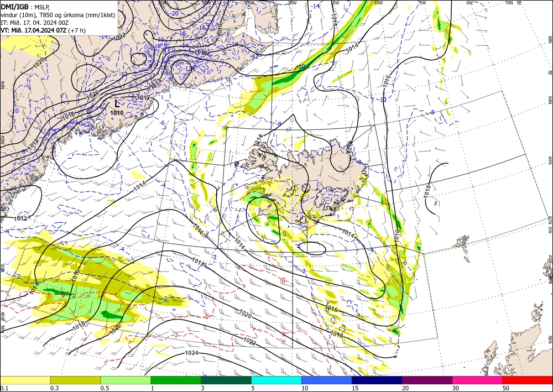Click the '15' legend tick label at bottom
Screen dimensions: 553x392
point(355,388)
